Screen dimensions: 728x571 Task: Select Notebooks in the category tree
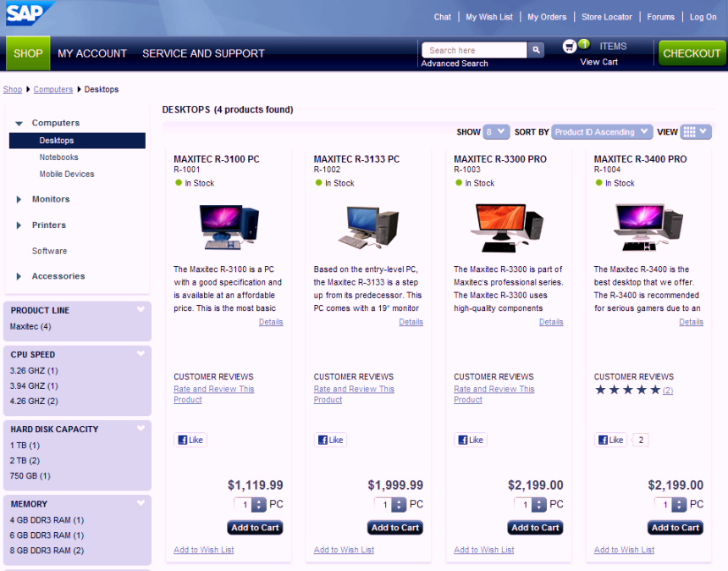click(59, 158)
